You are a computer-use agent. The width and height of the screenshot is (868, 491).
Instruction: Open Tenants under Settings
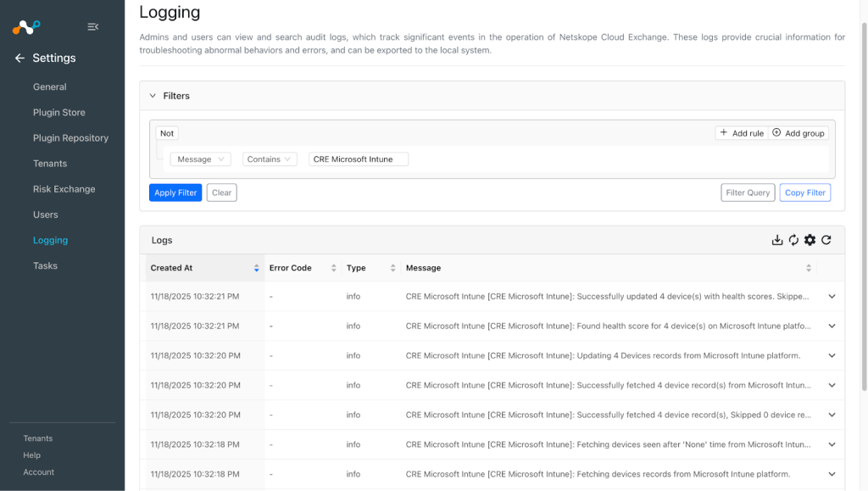pyautogui.click(x=50, y=164)
